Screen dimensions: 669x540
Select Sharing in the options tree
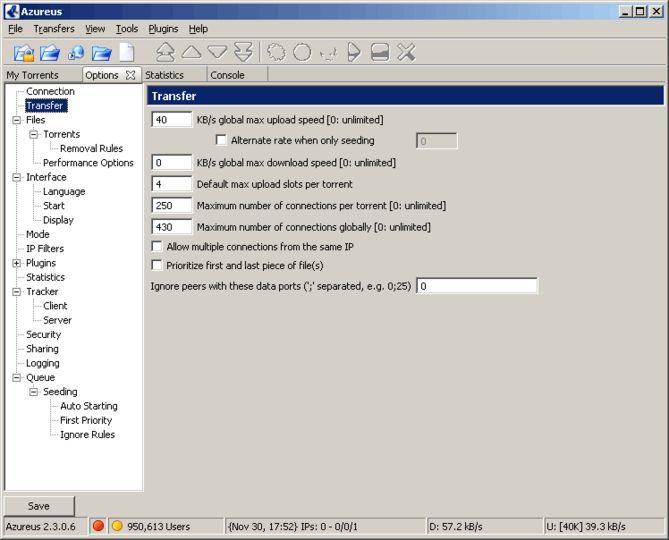coord(42,349)
